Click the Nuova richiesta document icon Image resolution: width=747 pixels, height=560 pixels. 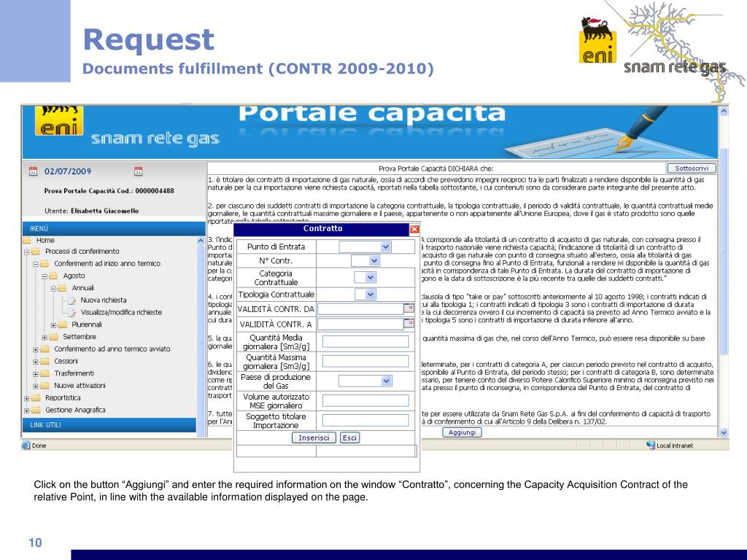72,300
